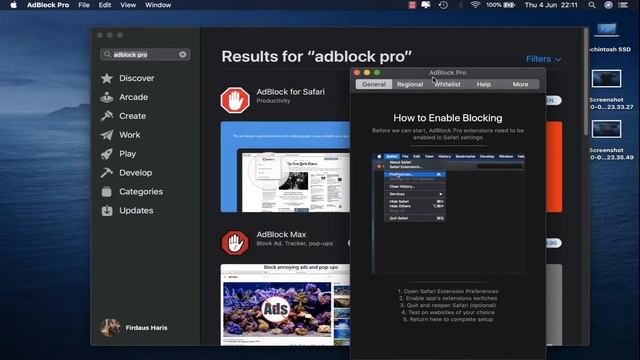Open the File menu
Viewport: 640px width, 360px height.
point(84,5)
